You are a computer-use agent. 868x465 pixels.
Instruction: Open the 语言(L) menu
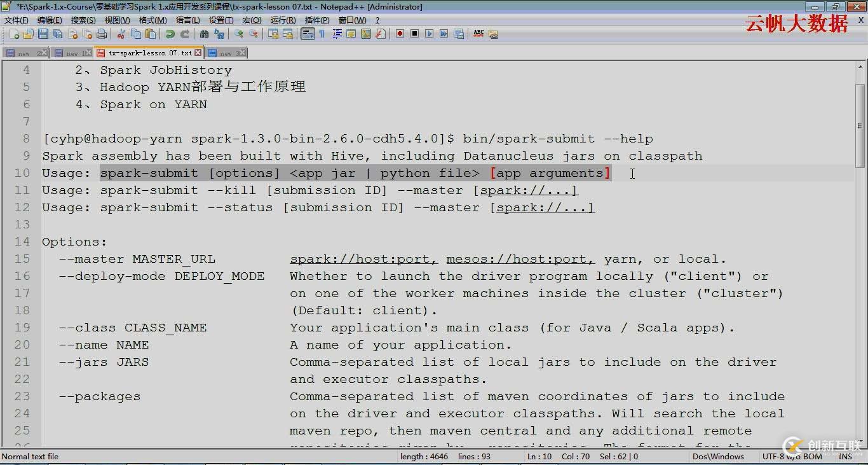[187, 20]
